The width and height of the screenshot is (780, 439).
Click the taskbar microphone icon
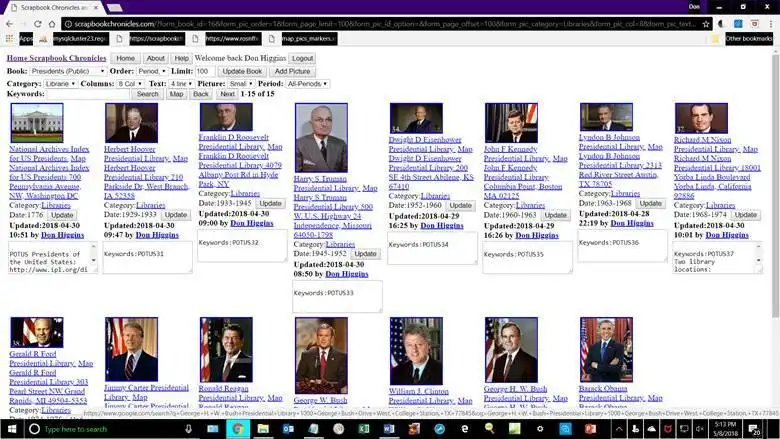pyautogui.click(x=189, y=429)
